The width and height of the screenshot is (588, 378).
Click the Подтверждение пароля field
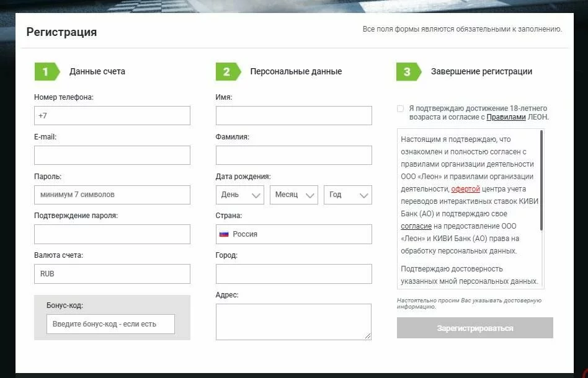tap(112, 234)
